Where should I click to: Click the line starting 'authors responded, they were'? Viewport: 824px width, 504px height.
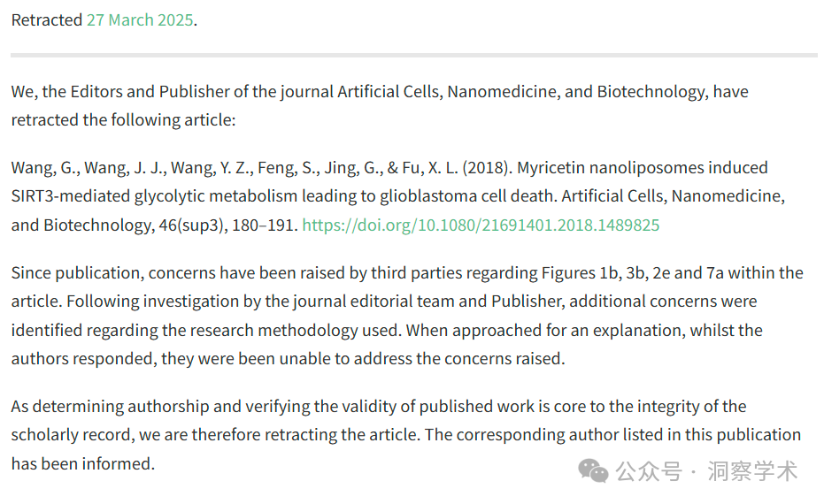[288, 359]
